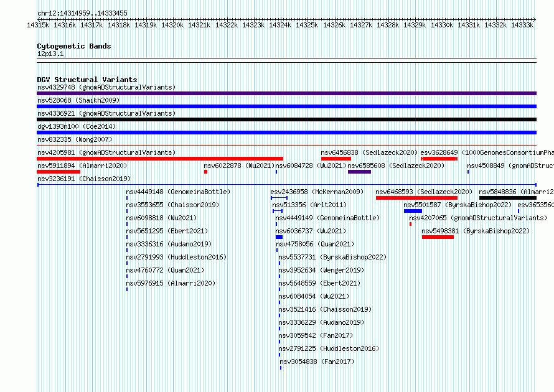Click red bar of nsv5911894 (Almarri2020)
The image size is (554, 392).
(59, 172)
